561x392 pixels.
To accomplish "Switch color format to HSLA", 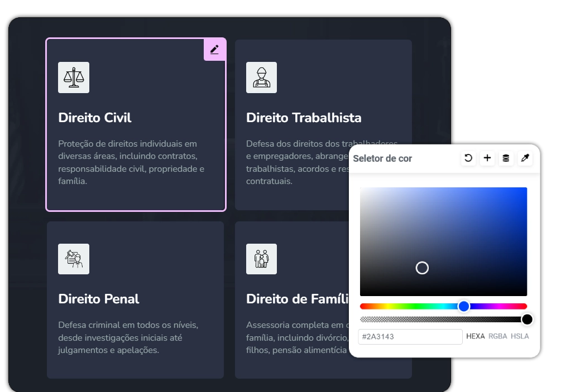I will 520,336.
